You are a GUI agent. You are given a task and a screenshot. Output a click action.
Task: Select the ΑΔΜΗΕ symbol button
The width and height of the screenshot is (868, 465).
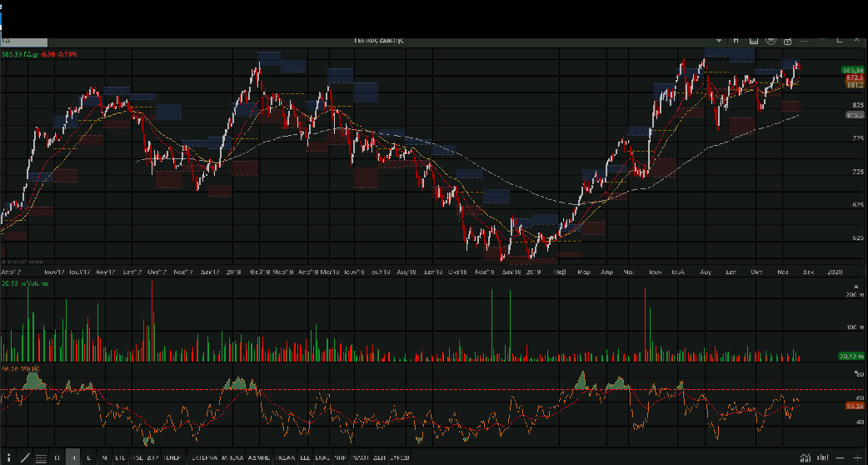coord(260,457)
